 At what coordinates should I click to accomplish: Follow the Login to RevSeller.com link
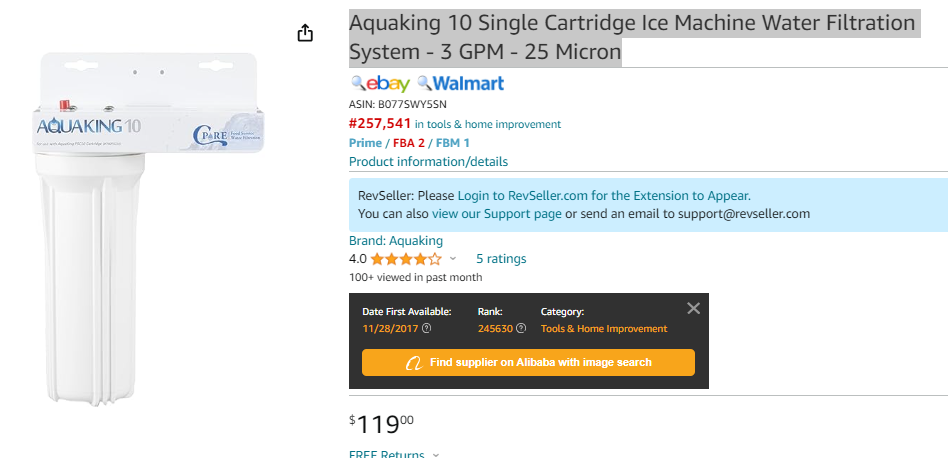point(604,196)
